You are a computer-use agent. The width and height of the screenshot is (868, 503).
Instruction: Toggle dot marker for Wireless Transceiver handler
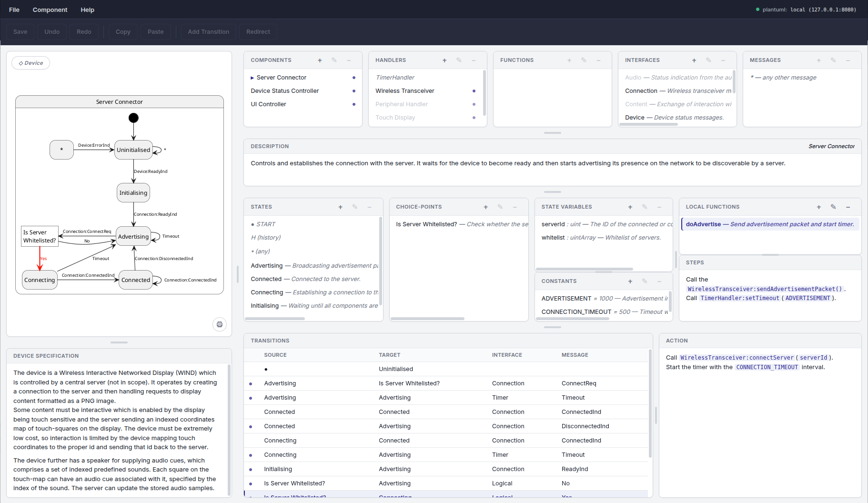474,91
